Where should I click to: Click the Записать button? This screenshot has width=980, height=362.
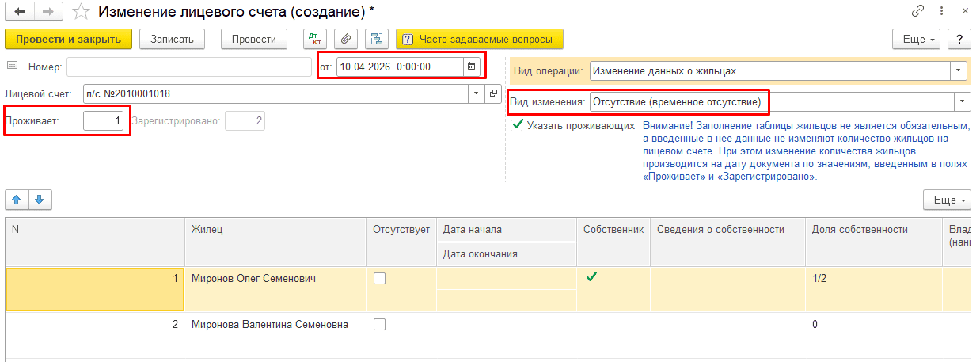coord(172,39)
